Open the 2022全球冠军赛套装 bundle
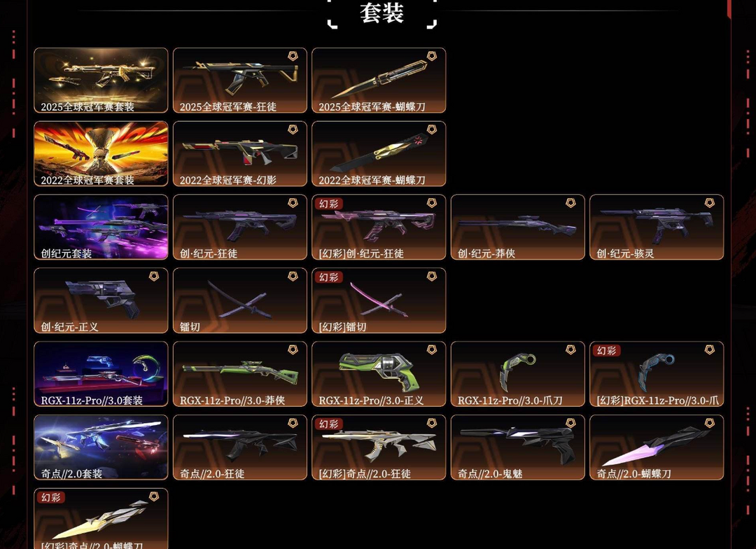 101,153
